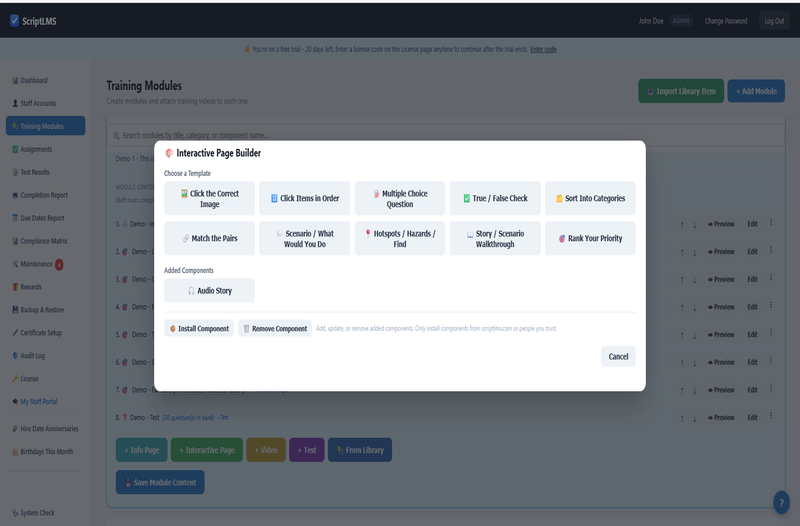Preview module item in row 1
This screenshot has height=526, width=800.
(x=721, y=224)
